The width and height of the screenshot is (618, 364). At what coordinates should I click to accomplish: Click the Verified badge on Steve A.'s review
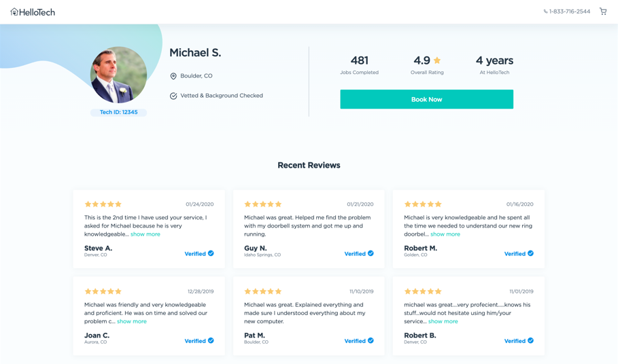tap(199, 253)
